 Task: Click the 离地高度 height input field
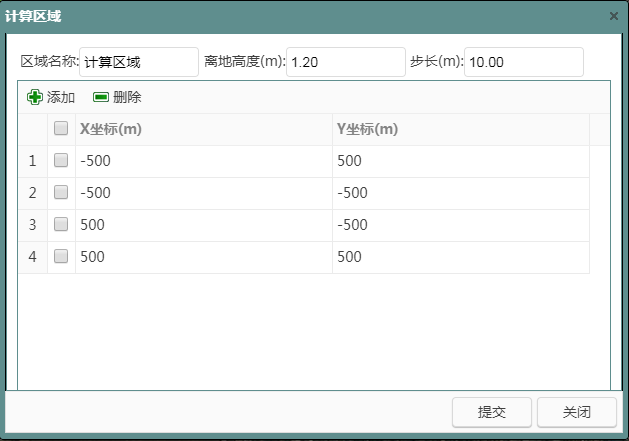pos(345,62)
